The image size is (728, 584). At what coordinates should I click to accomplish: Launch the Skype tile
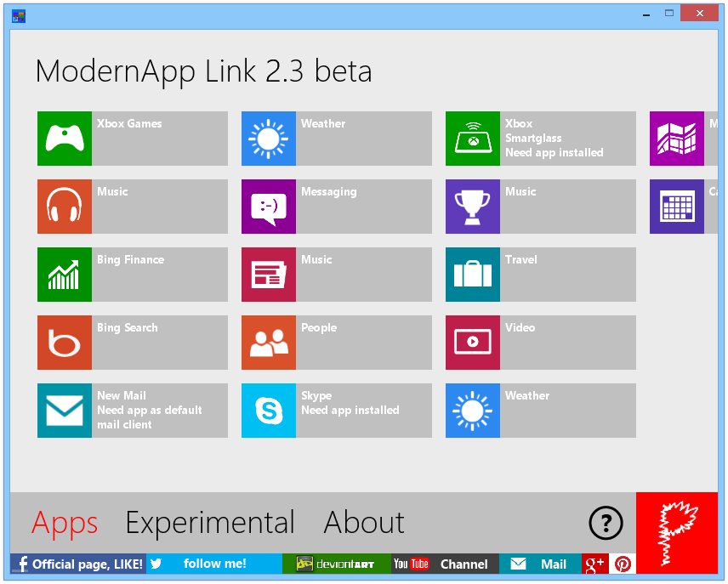[x=337, y=411]
